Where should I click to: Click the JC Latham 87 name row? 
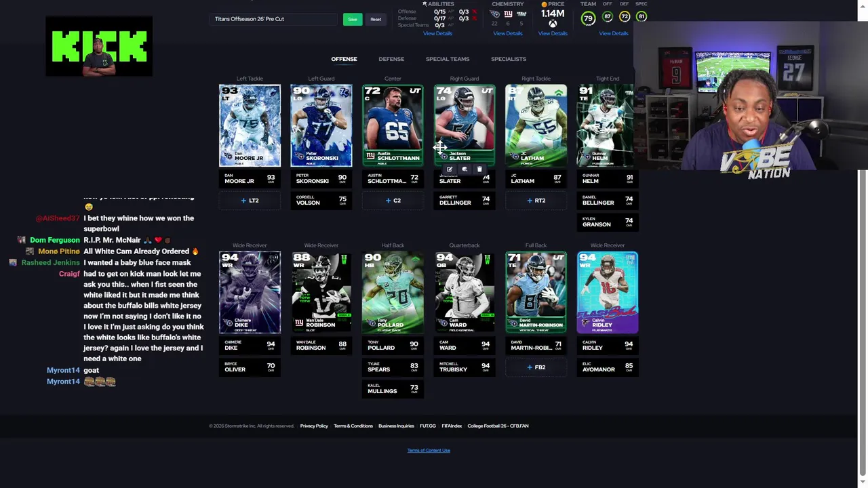click(536, 178)
